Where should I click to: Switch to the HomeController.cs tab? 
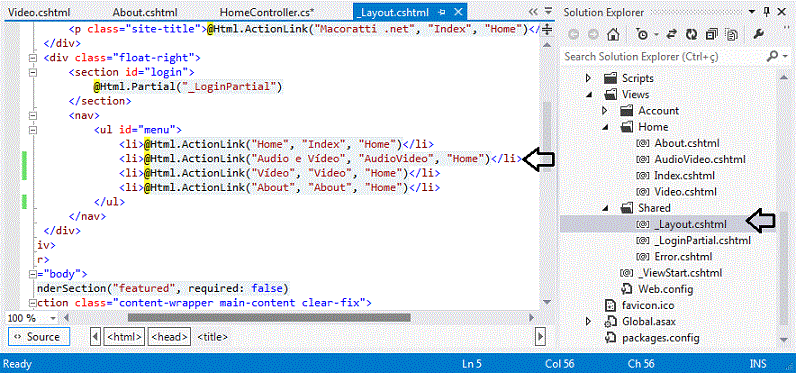(268, 12)
